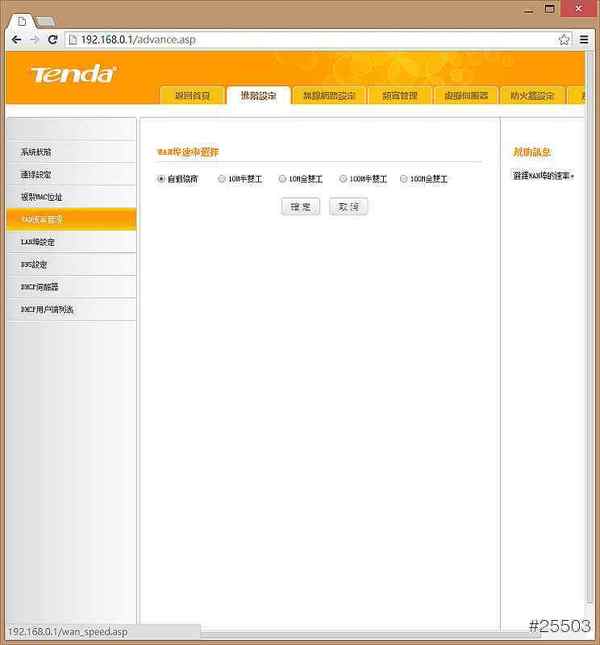Open DHCP server sidebar item

tap(72, 287)
